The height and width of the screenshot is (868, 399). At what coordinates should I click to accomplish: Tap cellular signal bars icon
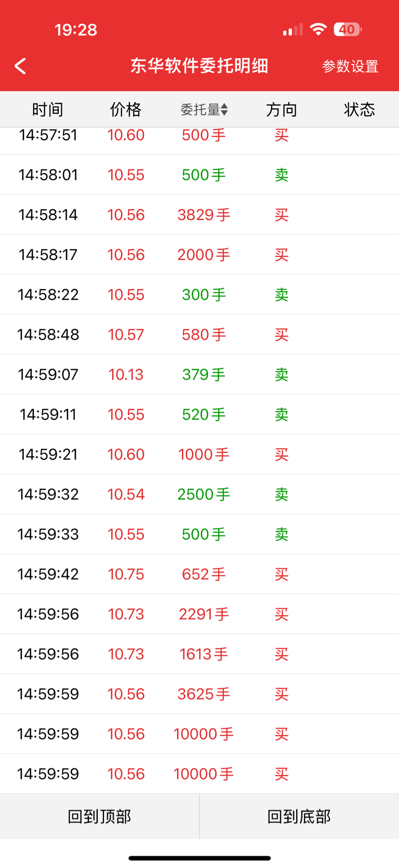point(293,30)
